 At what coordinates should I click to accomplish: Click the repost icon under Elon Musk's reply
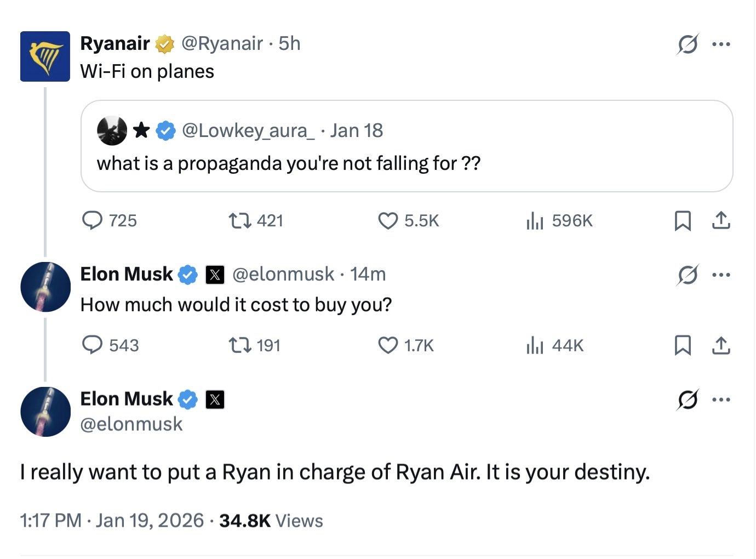click(x=239, y=345)
